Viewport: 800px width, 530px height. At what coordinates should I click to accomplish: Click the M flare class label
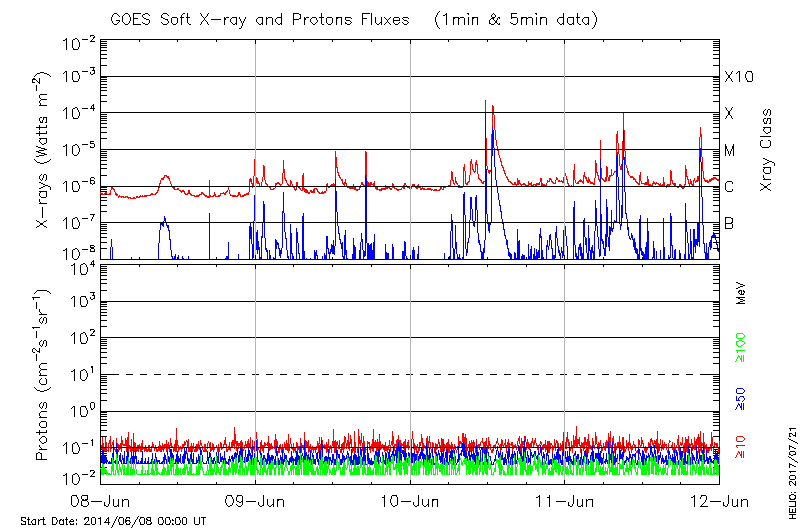730,151
